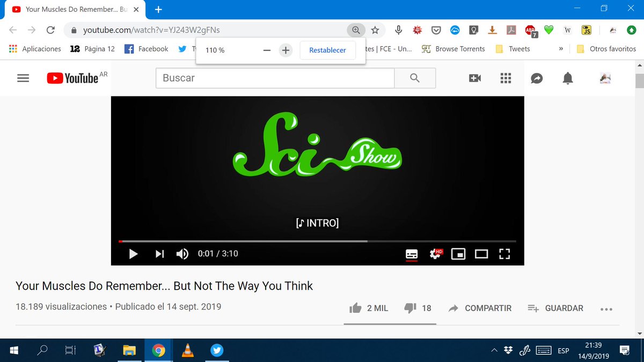Viewport: 644px width, 362px height.
Task: Open the Facebook bookmark
Action: (146, 49)
